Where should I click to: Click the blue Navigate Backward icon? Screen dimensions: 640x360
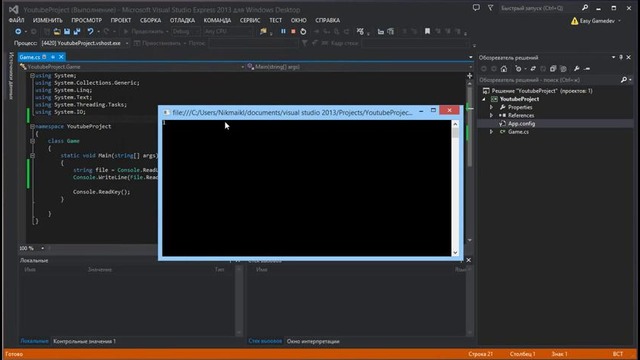(18, 31)
